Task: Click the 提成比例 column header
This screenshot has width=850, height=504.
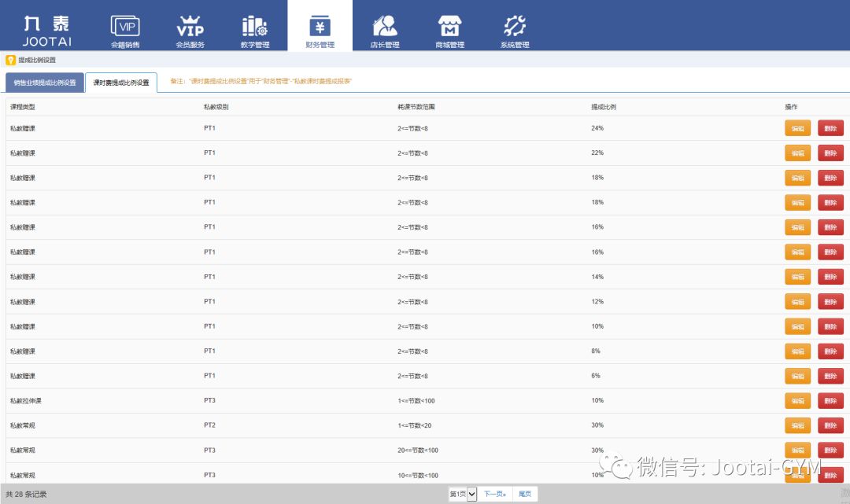Action: pyautogui.click(x=604, y=107)
